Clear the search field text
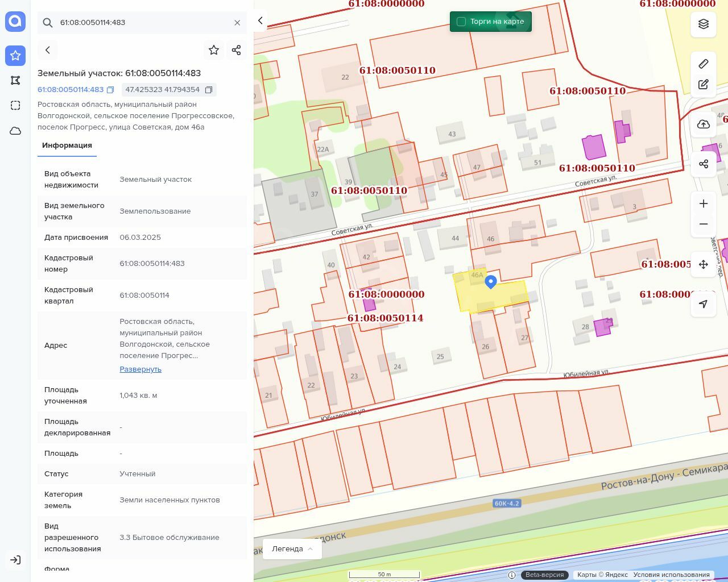The width and height of the screenshot is (728, 582). 237,23
